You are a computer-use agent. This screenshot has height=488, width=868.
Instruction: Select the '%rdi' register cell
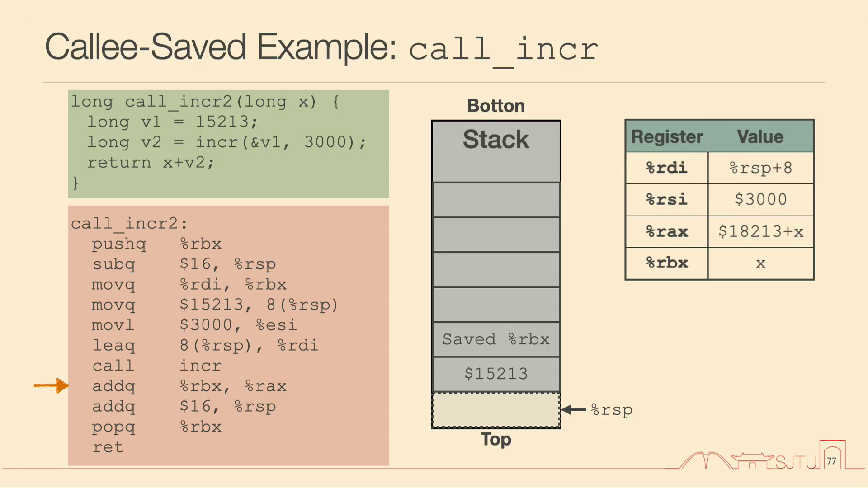(x=667, y=168)
